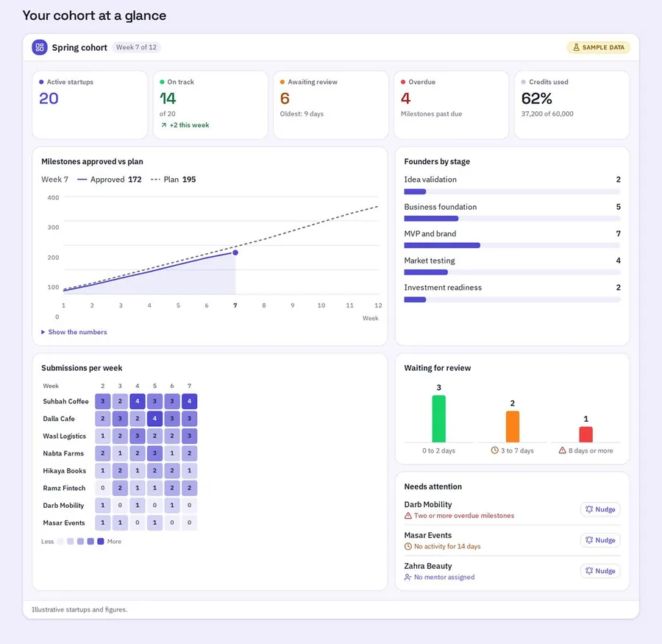This screenshot has width=662, height=644.
Task: Click the bell icon in Masar Events Nudge button
Action: coord(589,540)
